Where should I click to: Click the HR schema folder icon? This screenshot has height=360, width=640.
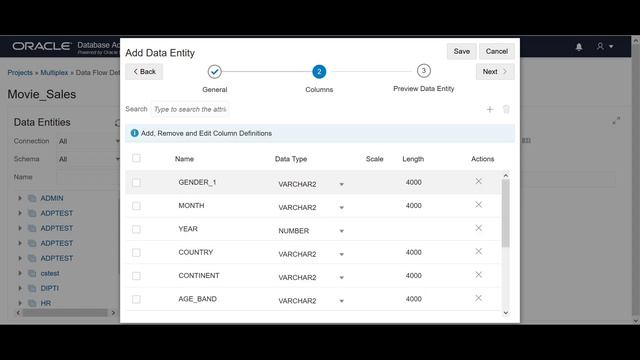(x=32, y=303)
